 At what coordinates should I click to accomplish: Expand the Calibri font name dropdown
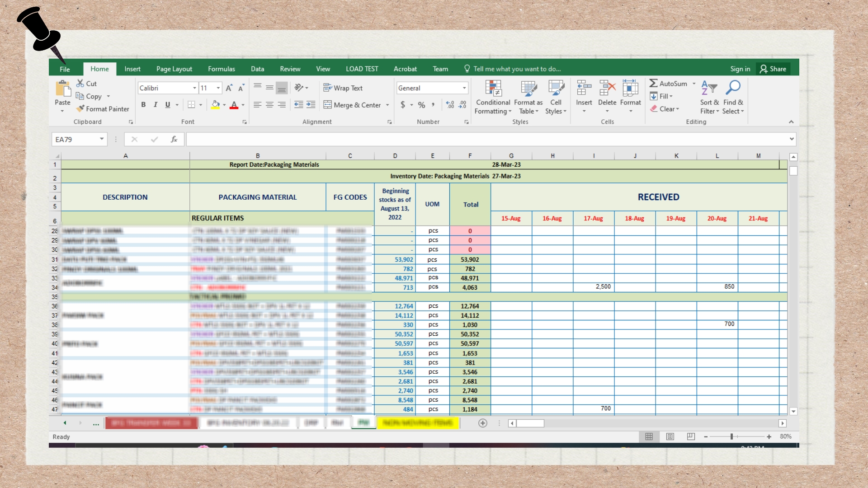click(x=194, y=88)
